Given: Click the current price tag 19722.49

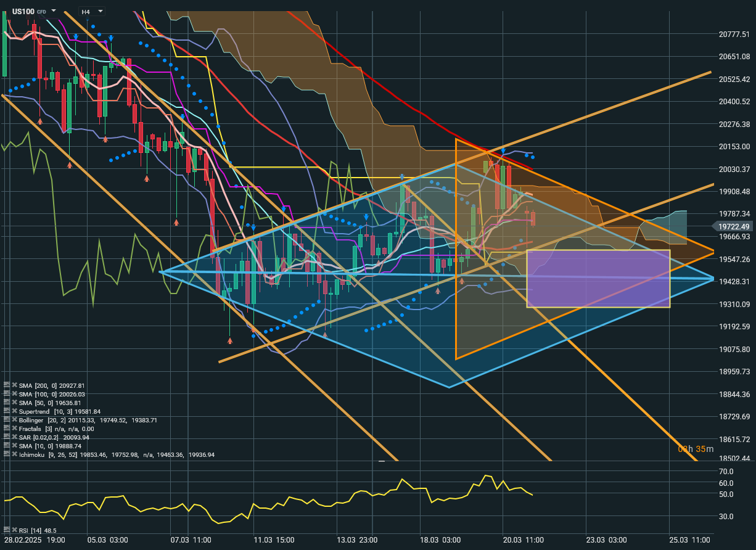Looking at the screenshot, I should (733, 226).
